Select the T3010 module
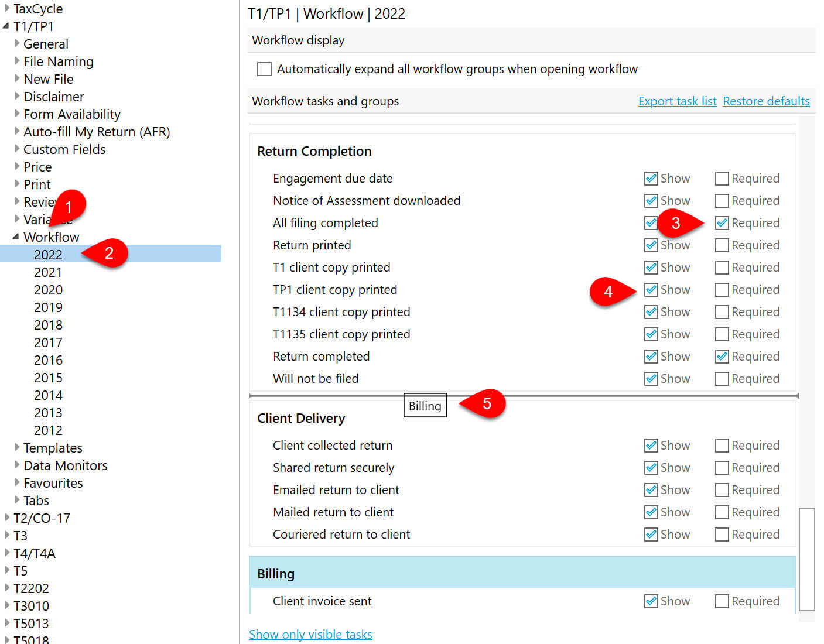 coord(31,606)
